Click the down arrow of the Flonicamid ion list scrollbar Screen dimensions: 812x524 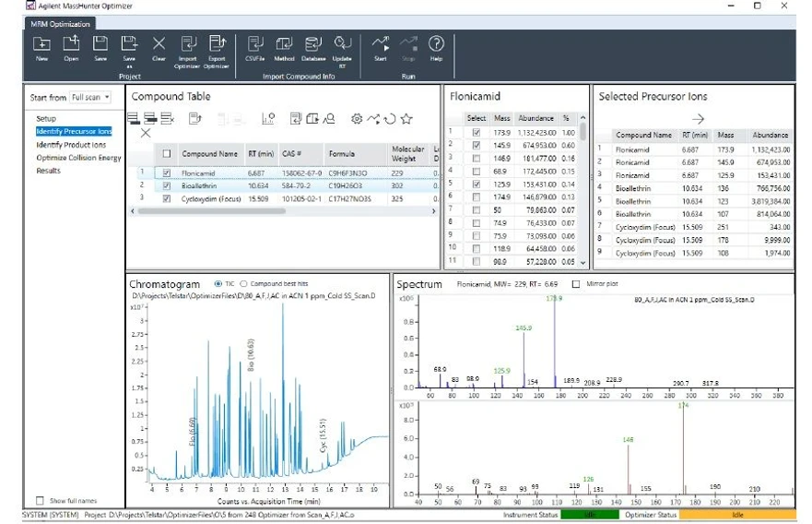[583, 263]
